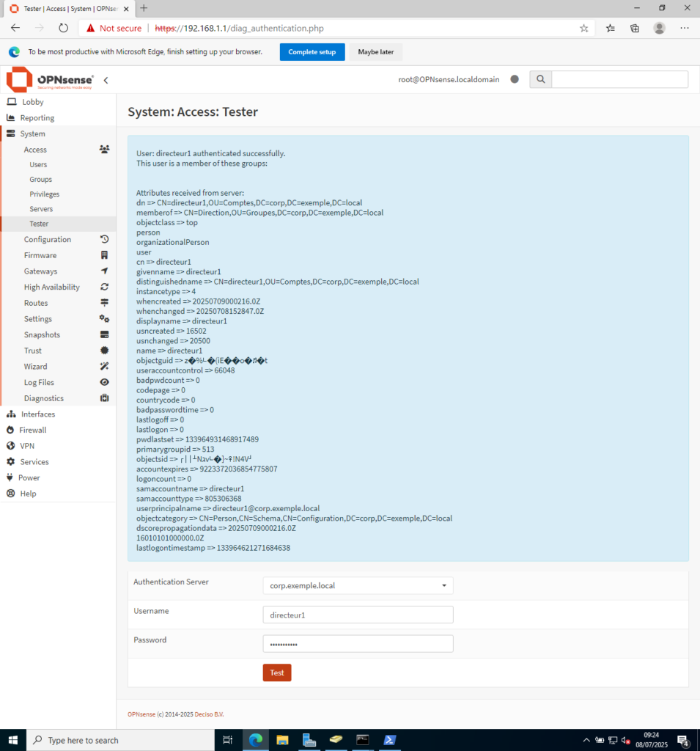Click the Lobby laptop icon
700x751 pixels.
[x=12, y=101]
